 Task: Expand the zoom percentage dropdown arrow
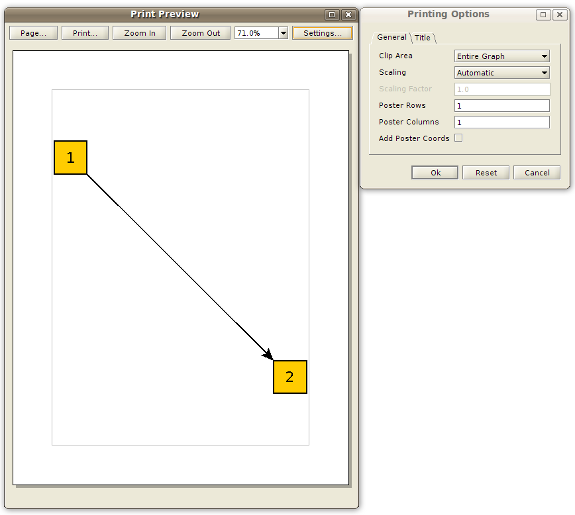coord(283,33)
